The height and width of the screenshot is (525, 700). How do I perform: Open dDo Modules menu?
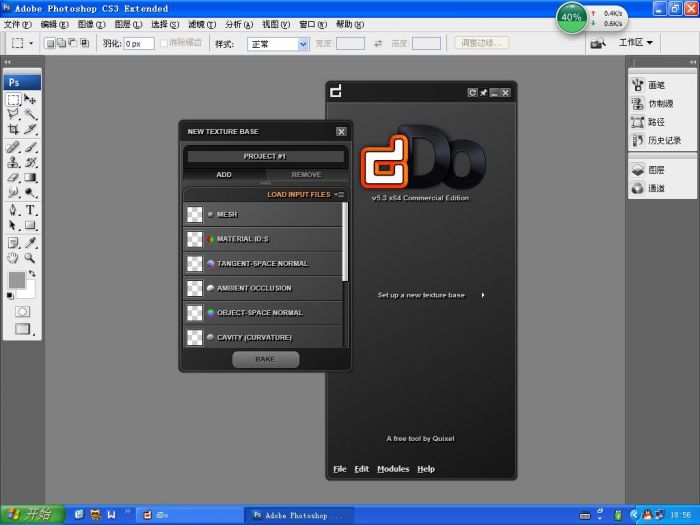tap(393, 469)
